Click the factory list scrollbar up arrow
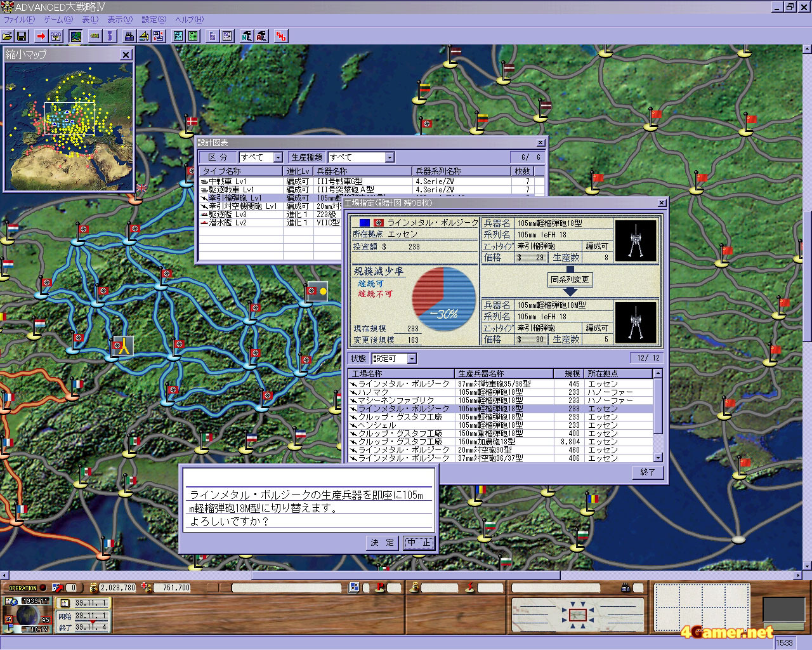812x650 pixels. pos(658,374)
